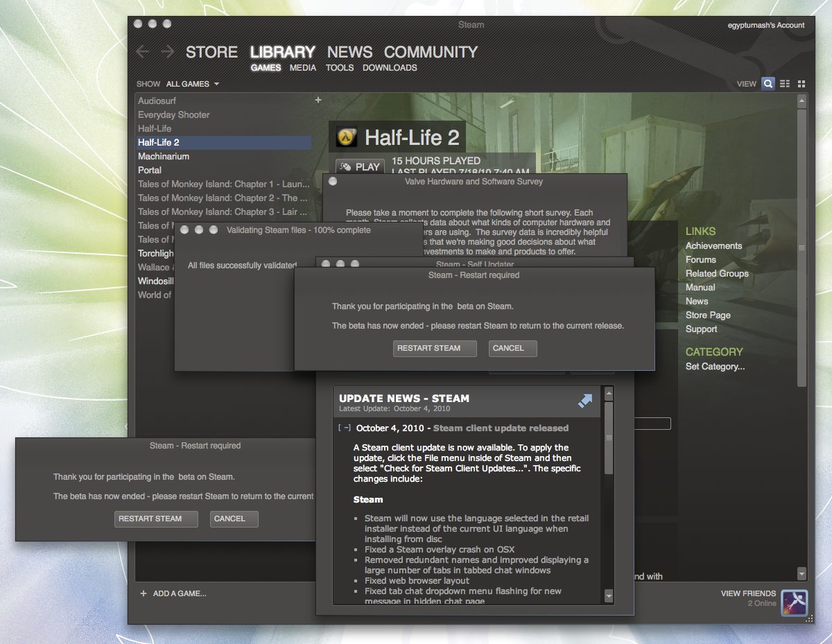Click Cancel in the lower-left restart dialog
The image size is (832, 644).
234,519
